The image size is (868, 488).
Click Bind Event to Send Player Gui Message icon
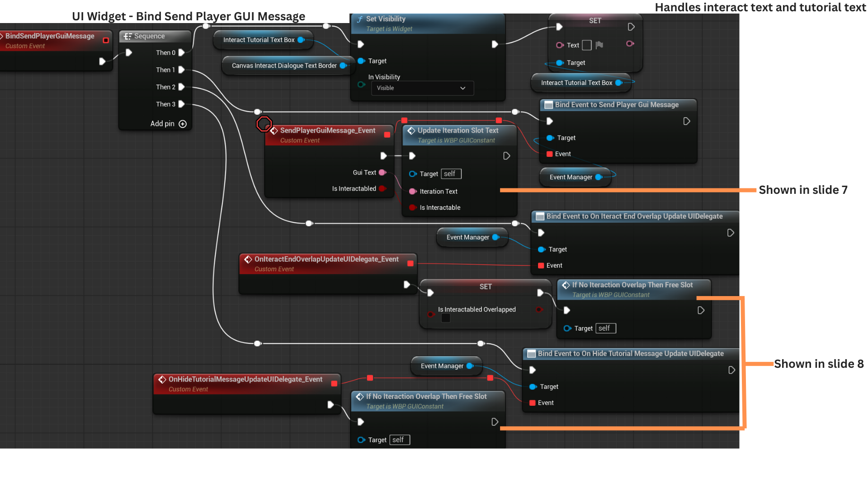pos(548,105)
